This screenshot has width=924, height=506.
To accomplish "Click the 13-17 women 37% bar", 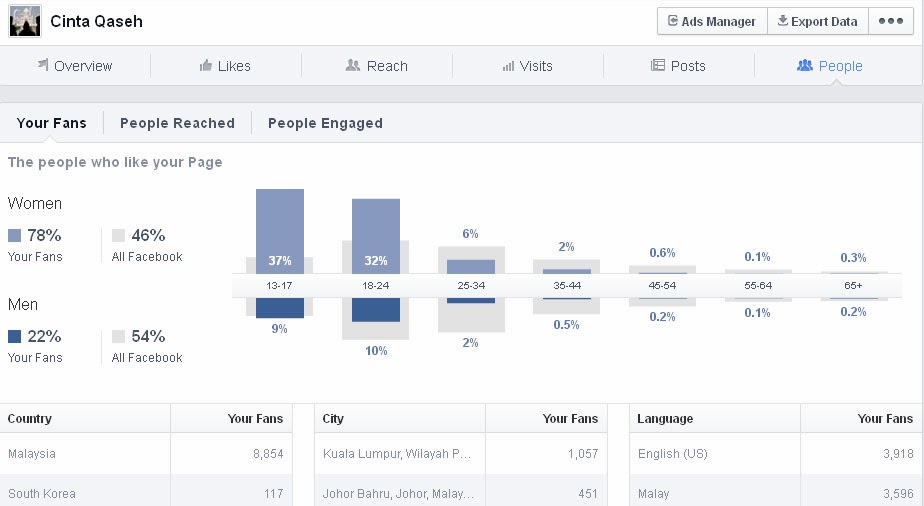I will pos(280,231).
